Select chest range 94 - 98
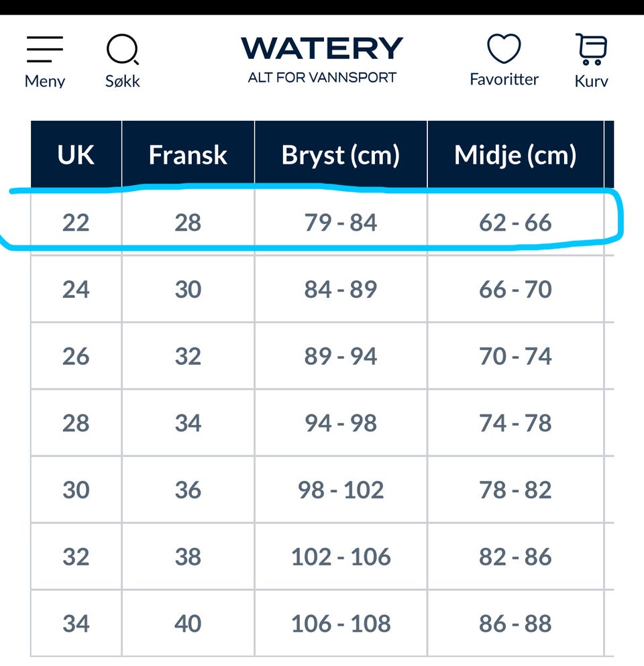Screen dimensions: 644x666 coord(341,423)
